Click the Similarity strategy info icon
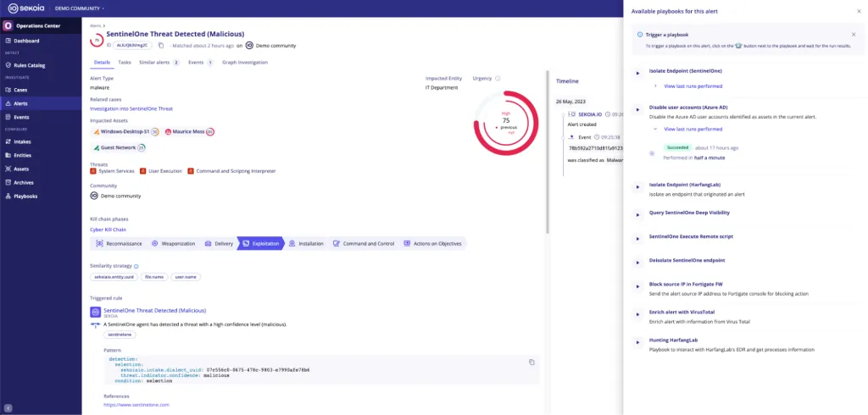Viewport: 868px width, 415px height. point(136,266)
